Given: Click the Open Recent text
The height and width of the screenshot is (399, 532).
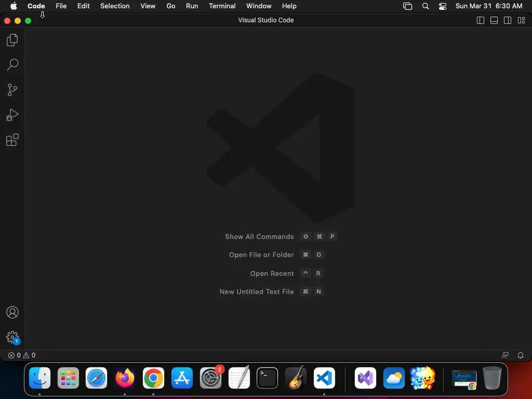Looking at the screenshot, I should pos(272,273).
